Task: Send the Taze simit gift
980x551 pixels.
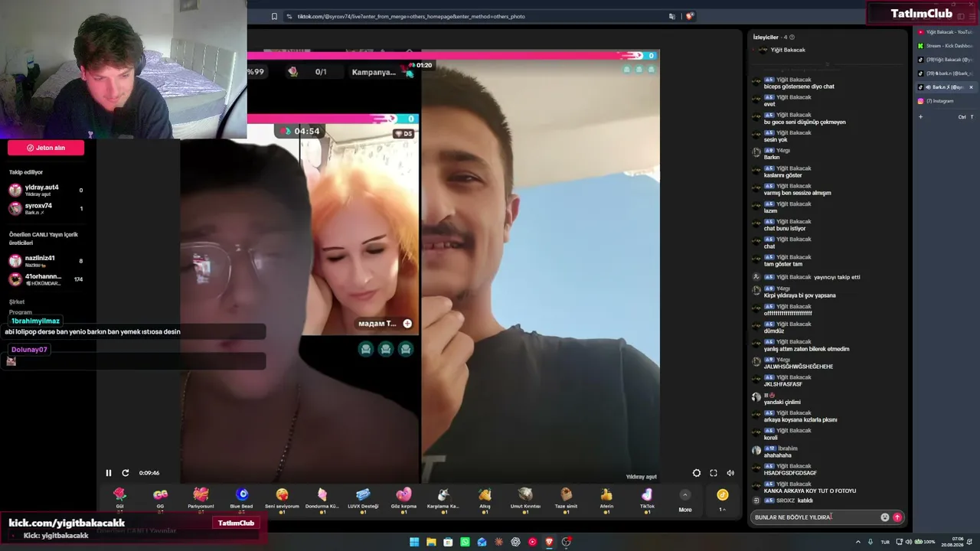Action: click(x=566, y=499)
